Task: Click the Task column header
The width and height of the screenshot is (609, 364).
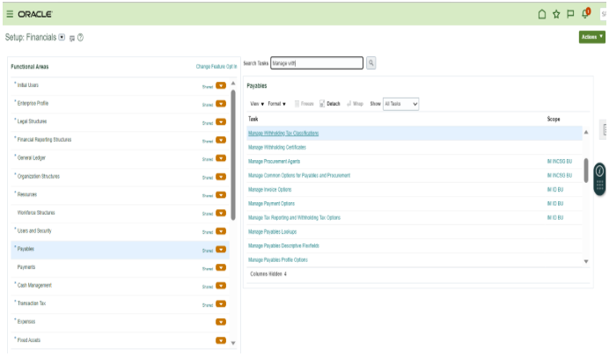Action: coord(253,119)
